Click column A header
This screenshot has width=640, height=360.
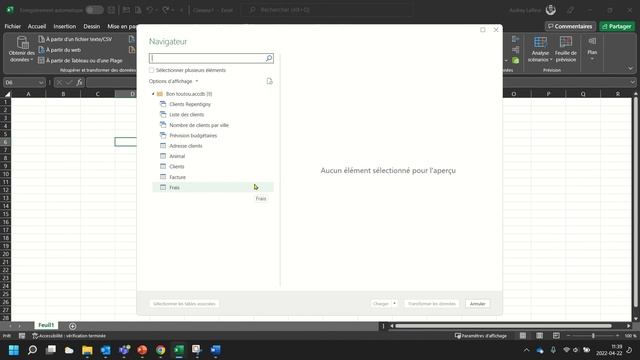coord(28,94)
